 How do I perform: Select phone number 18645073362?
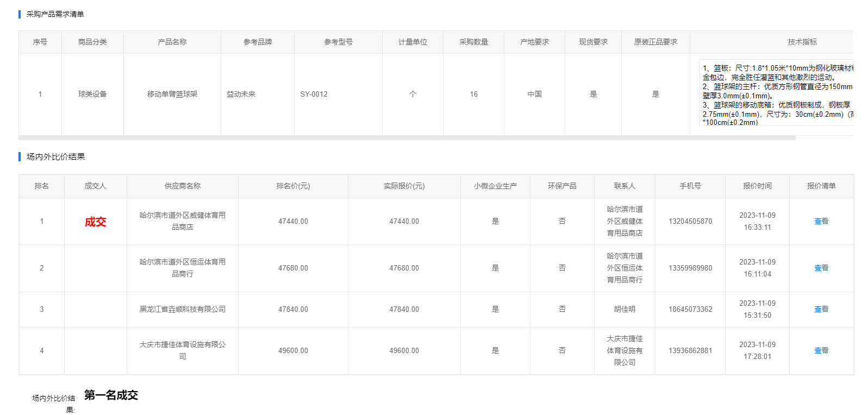point(690,309)
